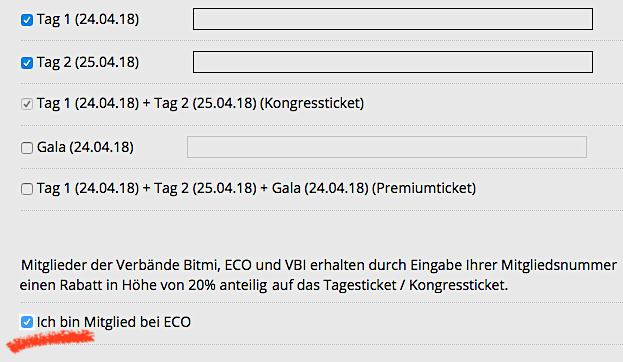The height and width of the screenshot is (362, 623).
Task: Click 'Bitmi' in the membership notice
Action: pyautogui.click(x=202, y=265)
